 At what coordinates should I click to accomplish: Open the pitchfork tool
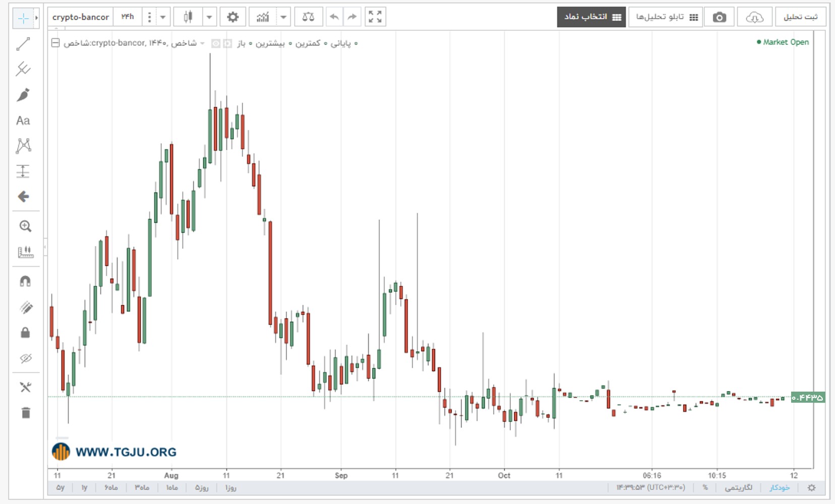[23, 69]
